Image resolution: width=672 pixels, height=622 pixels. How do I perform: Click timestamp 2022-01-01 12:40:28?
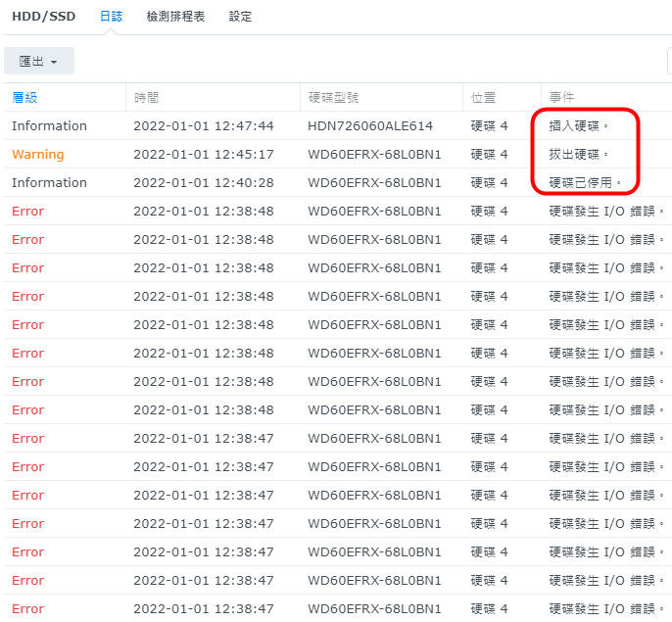point(204,182)
